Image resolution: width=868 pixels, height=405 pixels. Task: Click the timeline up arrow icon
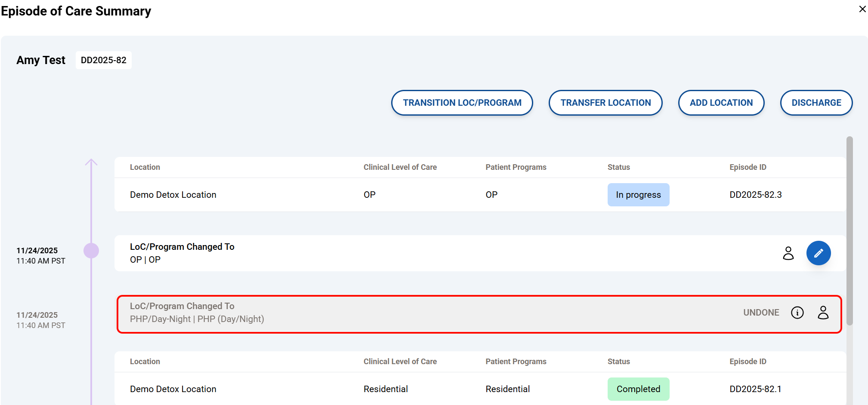click(91, 163)
